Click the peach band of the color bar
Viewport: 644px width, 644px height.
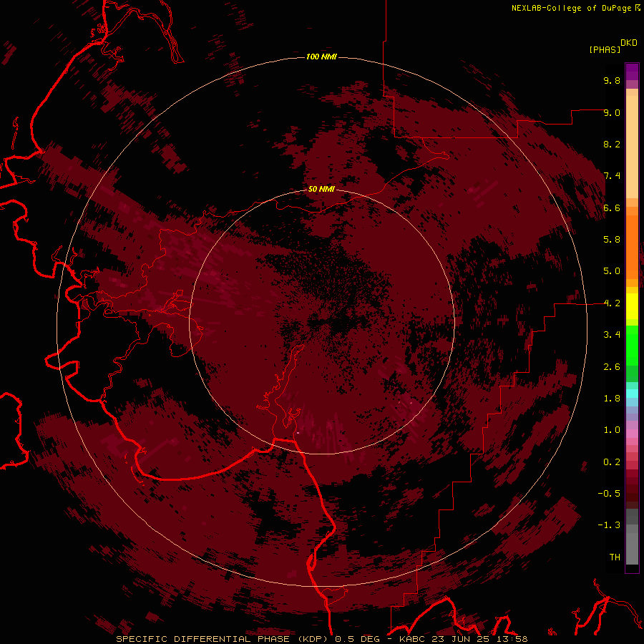click(632, 147)
